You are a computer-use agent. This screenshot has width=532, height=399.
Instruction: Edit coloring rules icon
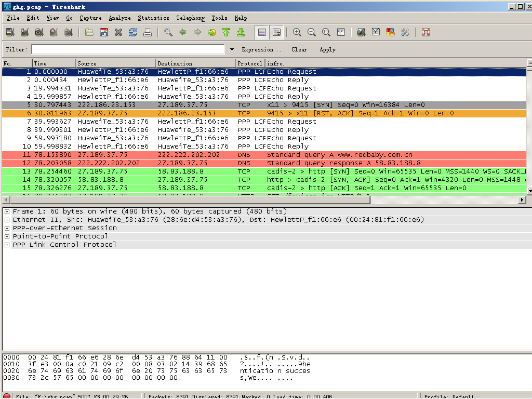pos(391,32)
